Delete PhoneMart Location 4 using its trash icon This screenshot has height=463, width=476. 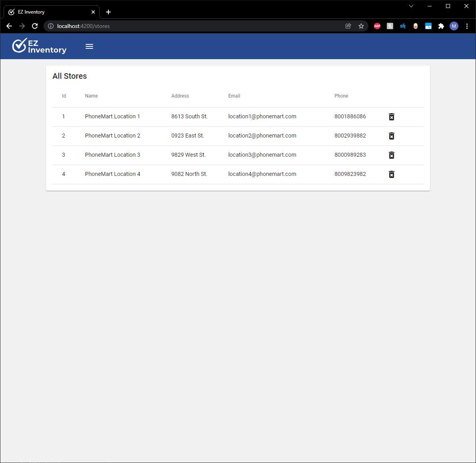click(391, 174)
